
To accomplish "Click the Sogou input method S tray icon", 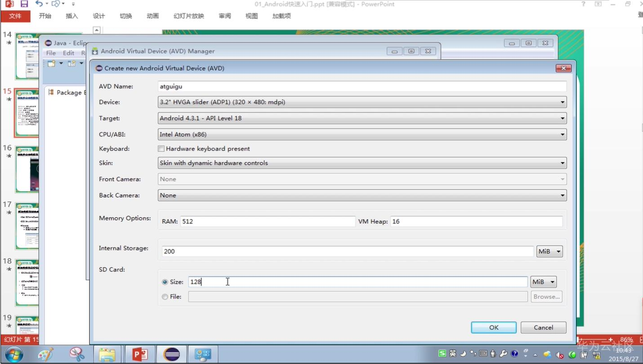I will pos(442,354).
